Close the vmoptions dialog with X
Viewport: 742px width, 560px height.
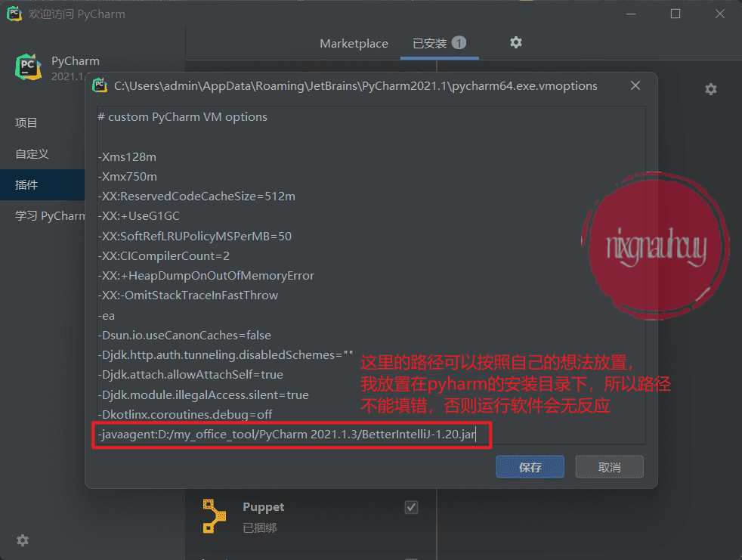click(635, 85)
